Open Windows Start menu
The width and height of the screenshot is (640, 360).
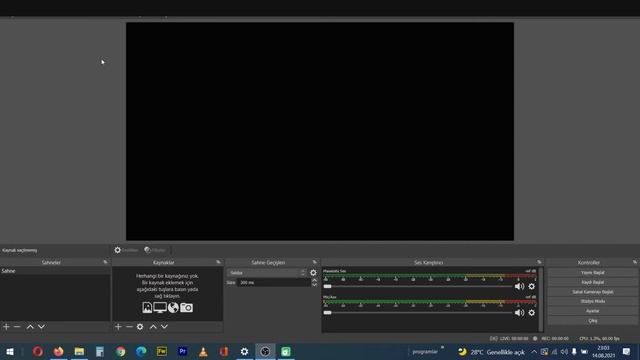10,351
